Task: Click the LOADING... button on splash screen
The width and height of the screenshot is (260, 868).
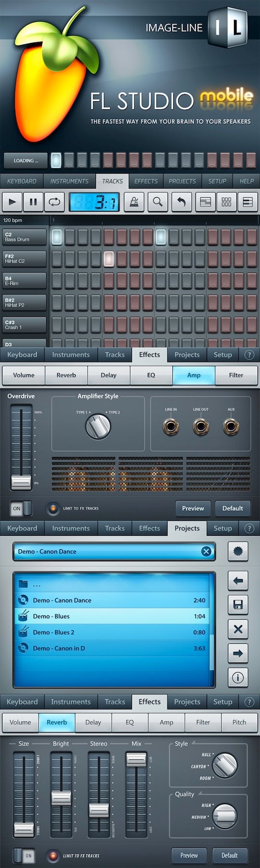Action: 26,161
